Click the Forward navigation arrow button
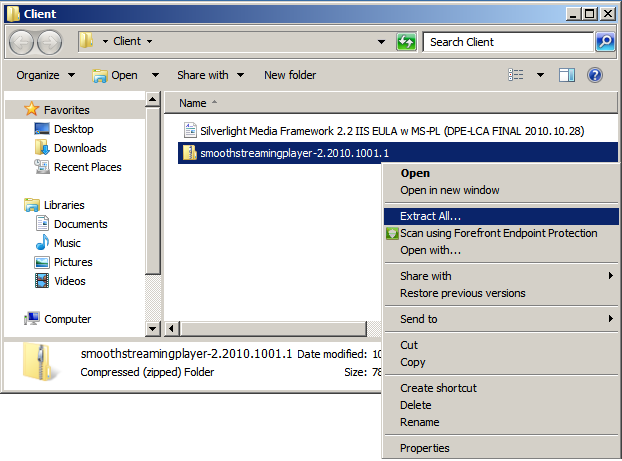 pyautogui.click(x=50, y=42)
